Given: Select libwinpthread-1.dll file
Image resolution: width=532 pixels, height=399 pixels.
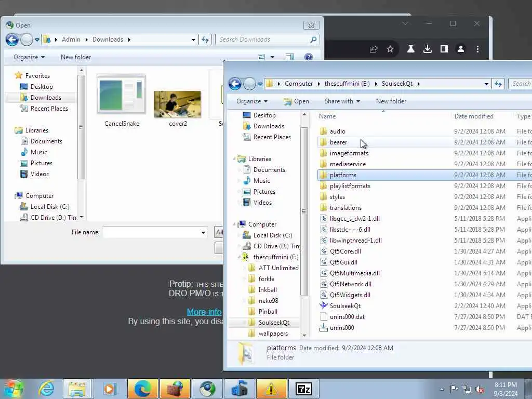Looking at the screenshot, I should coord(355,241).
